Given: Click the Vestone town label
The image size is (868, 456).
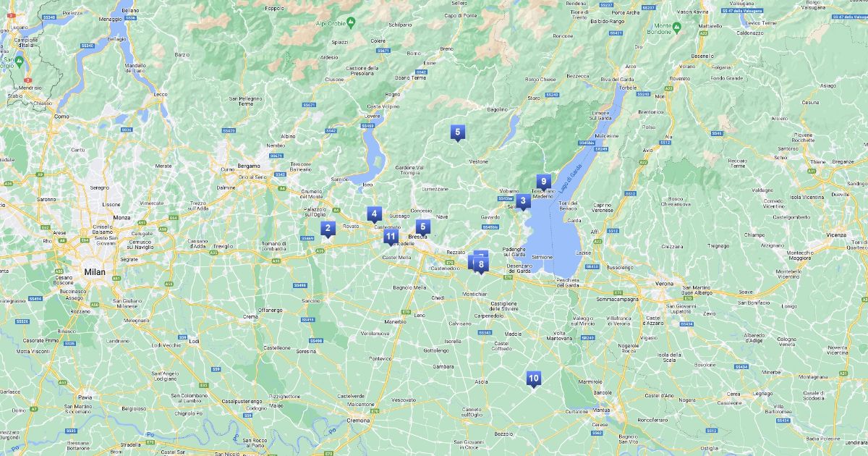Looking at the screenshot, I should pos(479,161).
